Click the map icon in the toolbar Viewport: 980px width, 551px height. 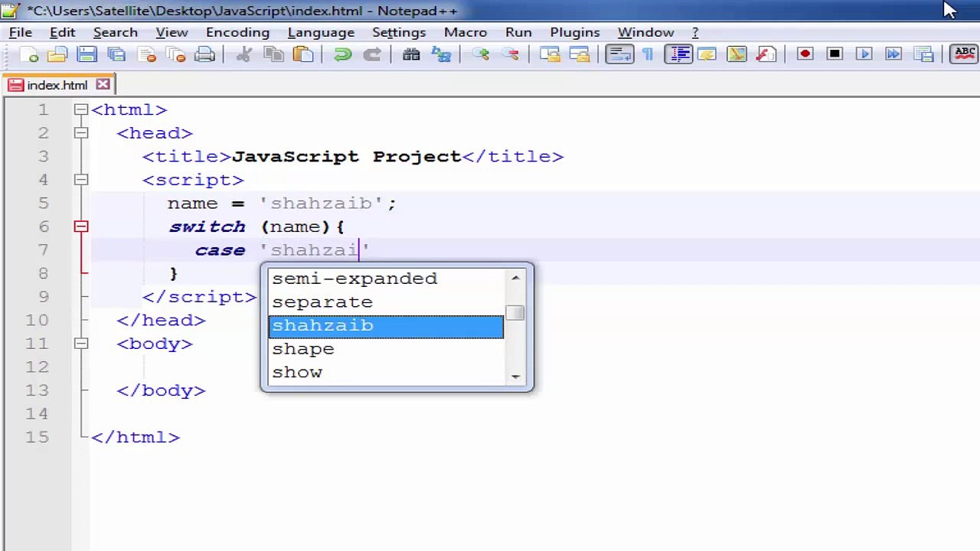pyautogui.click(x=737, y=54)
